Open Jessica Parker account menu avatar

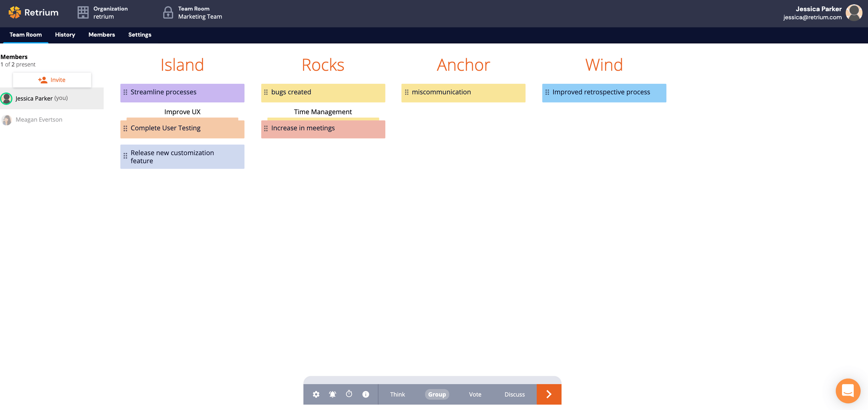(x=854, y=13)
